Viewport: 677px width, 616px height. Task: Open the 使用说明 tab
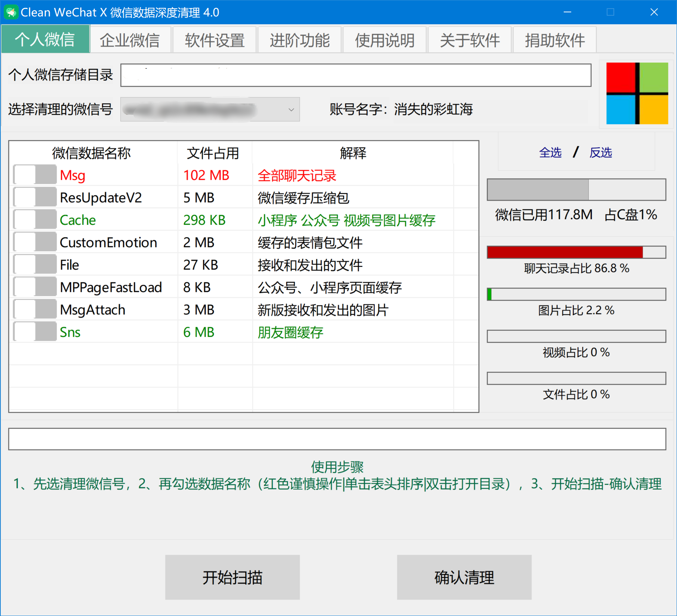coord(385,40)
